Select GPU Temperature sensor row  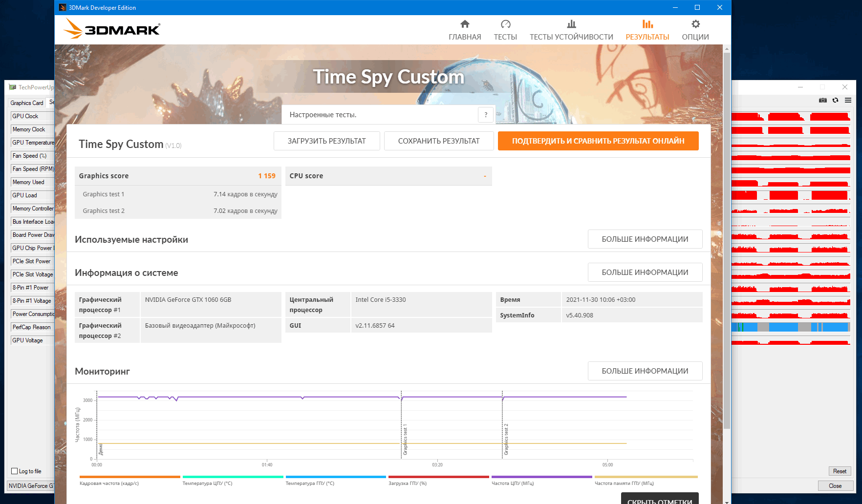[x=32, y=143]
